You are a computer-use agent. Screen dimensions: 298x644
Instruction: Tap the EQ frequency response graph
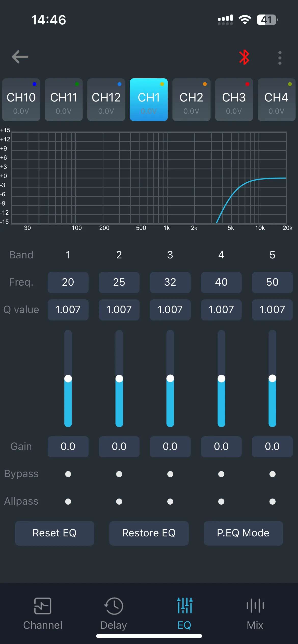149,178
